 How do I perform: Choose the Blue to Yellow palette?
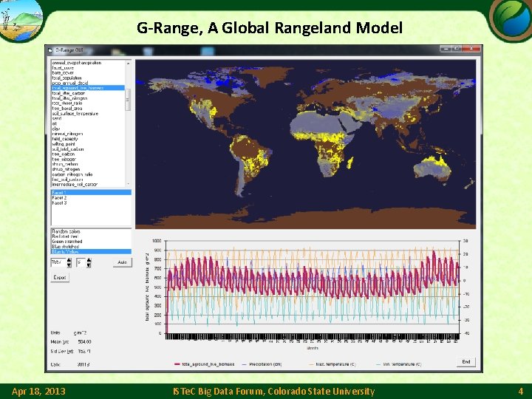(91, 252)
